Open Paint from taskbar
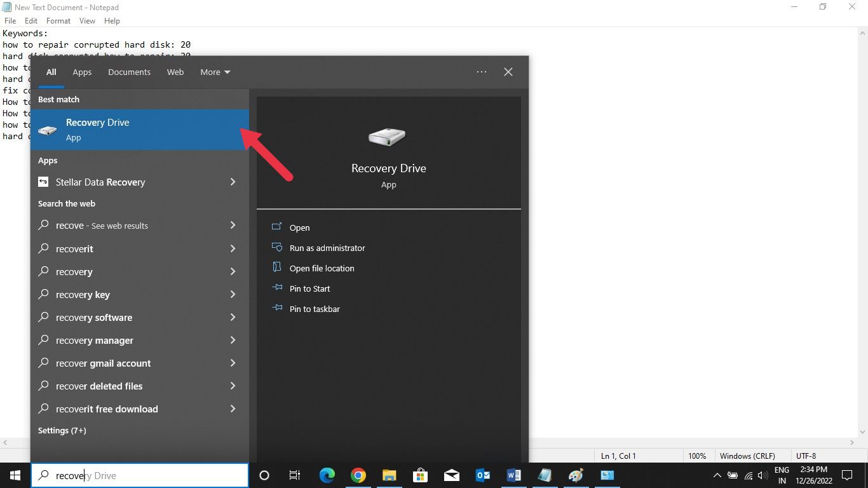This screenshot has width=868, height=488. pos(576,475)
